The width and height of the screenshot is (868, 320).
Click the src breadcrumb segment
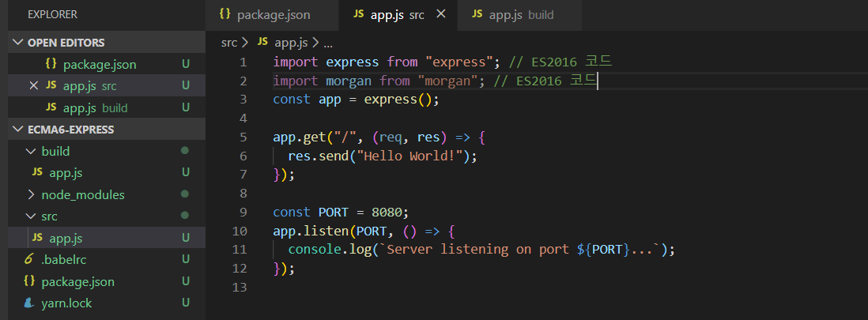pyautogui.click(x=229, y=43)
